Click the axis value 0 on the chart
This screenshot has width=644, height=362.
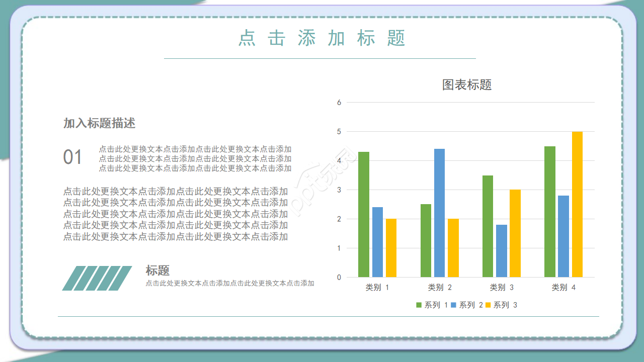(340, 276)
